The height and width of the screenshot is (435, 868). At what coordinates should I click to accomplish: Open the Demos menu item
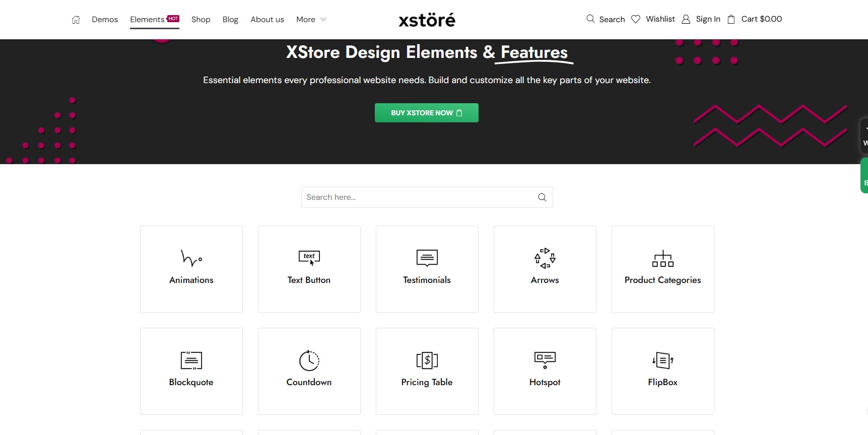[105, 20]
